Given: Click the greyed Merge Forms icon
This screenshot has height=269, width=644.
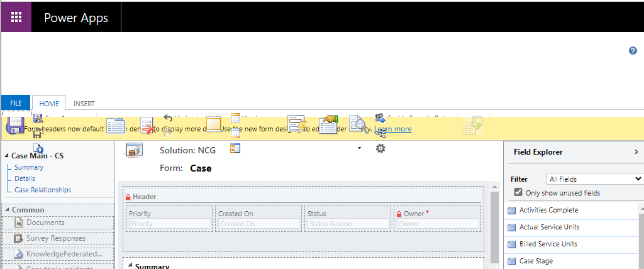Looking at the screenshot, I should (x=472, y=125).
